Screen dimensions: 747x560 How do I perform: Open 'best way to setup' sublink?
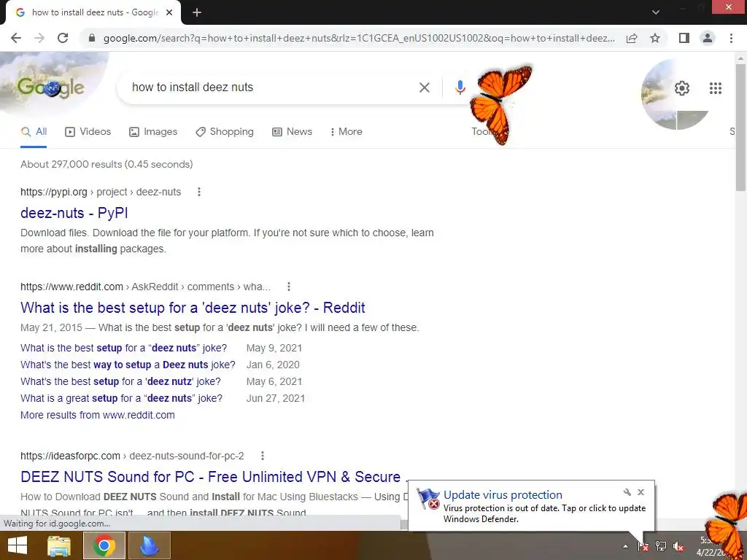pos(128,365)
